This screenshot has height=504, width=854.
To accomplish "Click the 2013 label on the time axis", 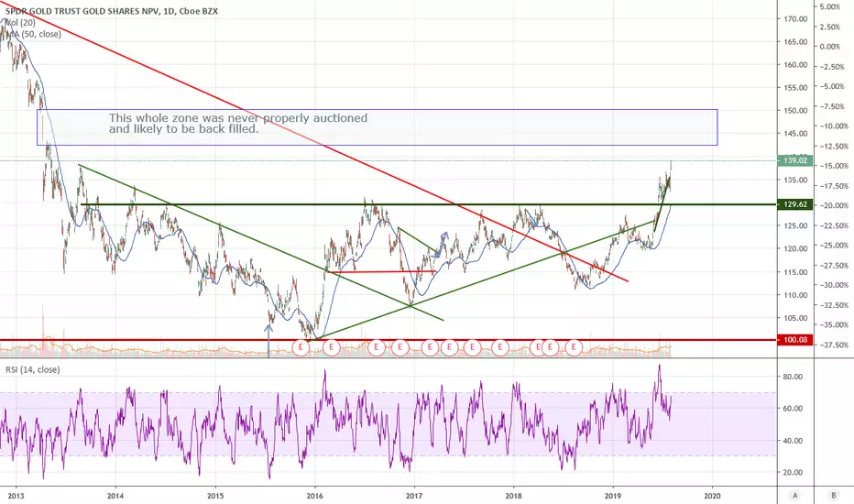I will [x=16, y=495].
